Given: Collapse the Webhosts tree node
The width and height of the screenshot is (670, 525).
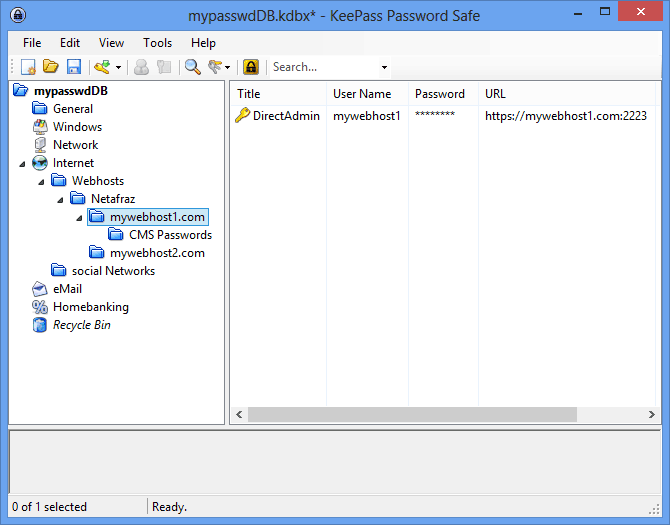Looking at the screenshot, I should click(41, 182).
